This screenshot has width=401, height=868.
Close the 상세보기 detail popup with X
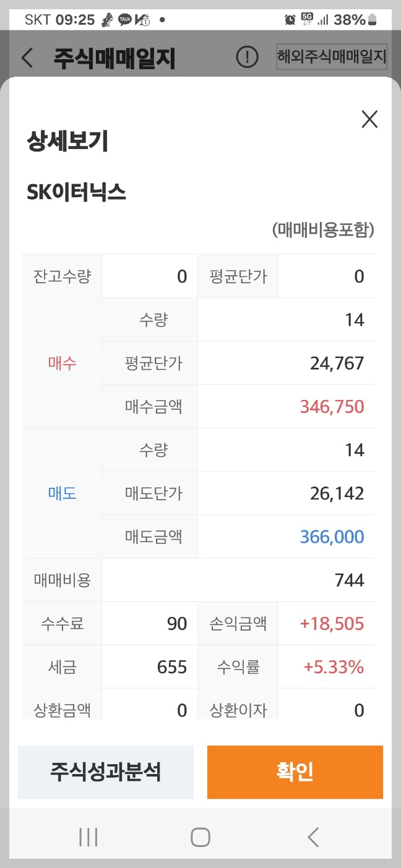tap(369, 119)
